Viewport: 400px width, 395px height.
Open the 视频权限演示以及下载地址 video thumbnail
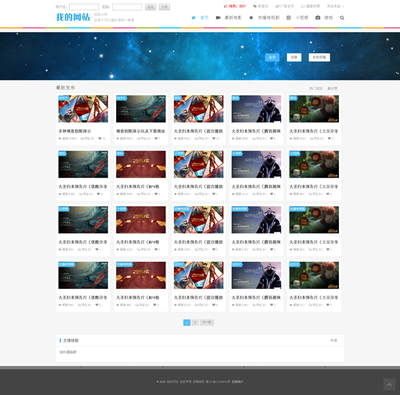click(141, 109)
